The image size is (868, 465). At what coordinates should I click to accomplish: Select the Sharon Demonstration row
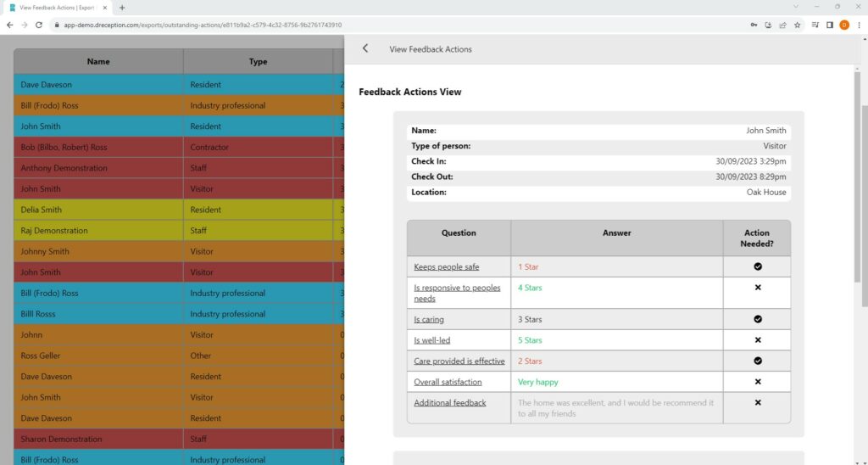coord(179,439)
